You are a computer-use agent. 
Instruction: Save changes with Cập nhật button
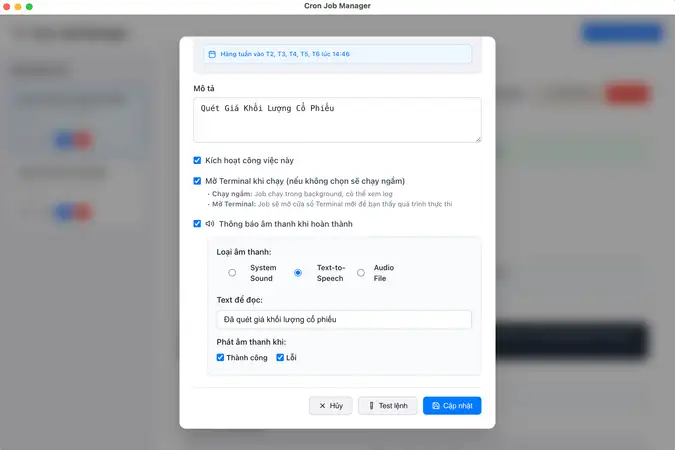(452, 406)
